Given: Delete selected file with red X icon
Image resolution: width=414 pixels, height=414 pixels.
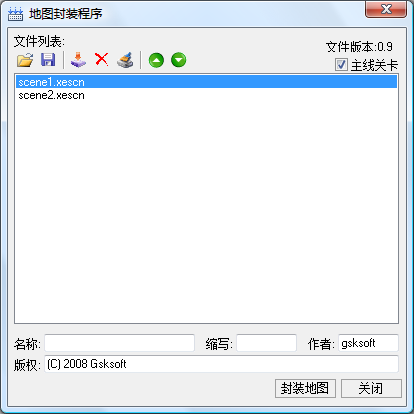Looking at the screenshot, I should [x=102, y=60].
